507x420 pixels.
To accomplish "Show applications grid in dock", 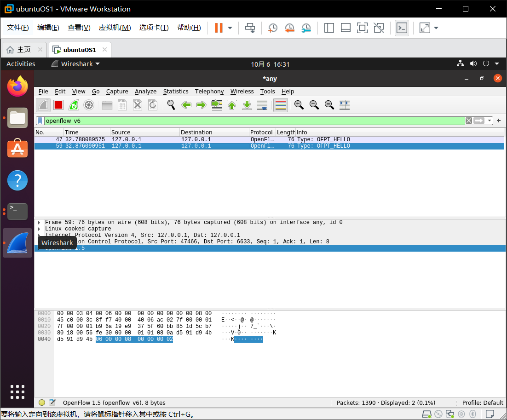I will coord(17,392).
